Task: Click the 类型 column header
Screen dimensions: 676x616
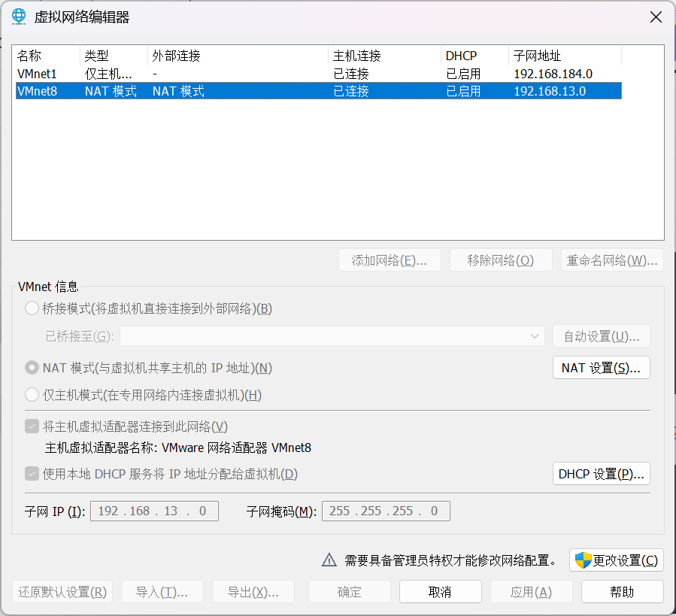Action: [x=114, y=56]
